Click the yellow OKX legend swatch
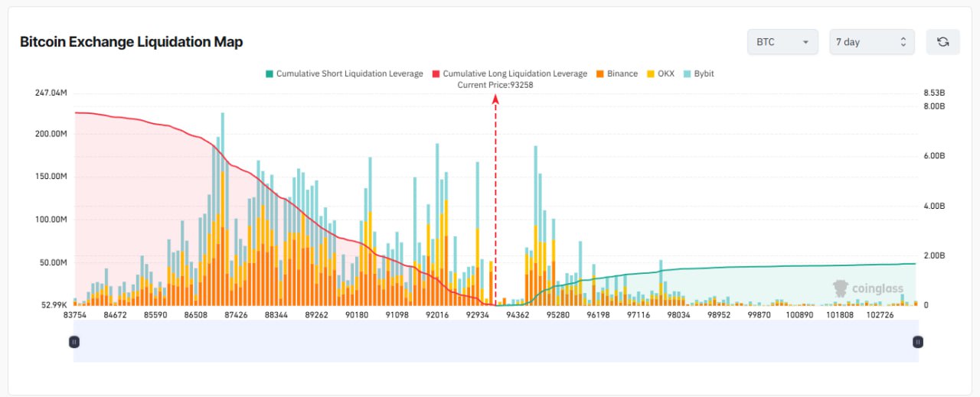 651,73
